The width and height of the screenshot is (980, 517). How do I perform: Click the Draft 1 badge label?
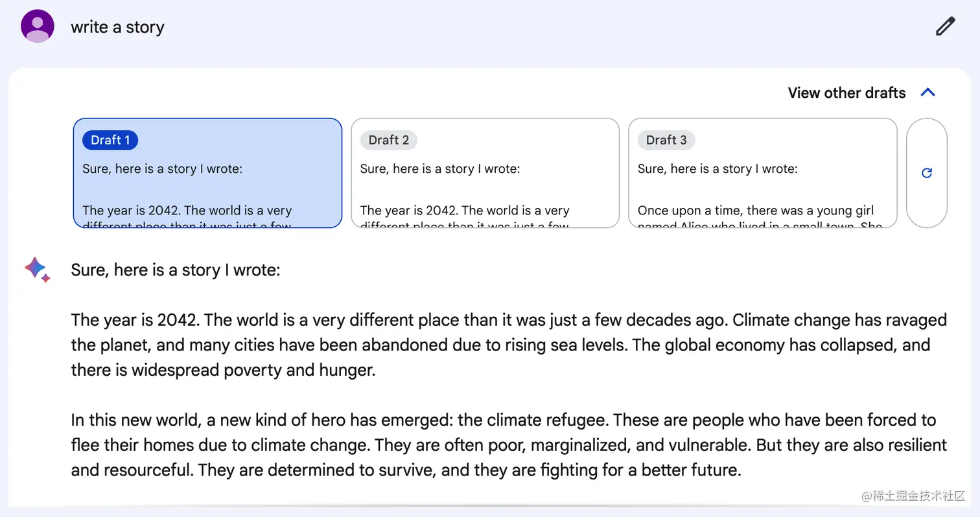110,140
